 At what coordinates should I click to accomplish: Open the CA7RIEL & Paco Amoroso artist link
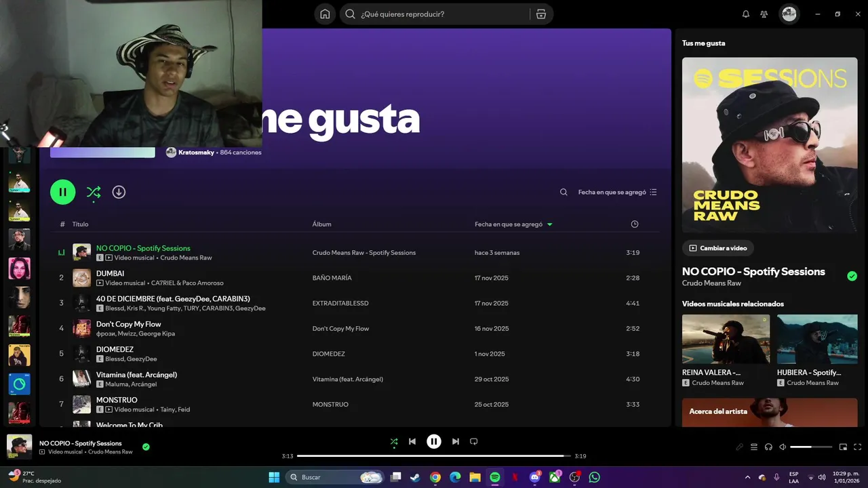click(x=187, y=283)
